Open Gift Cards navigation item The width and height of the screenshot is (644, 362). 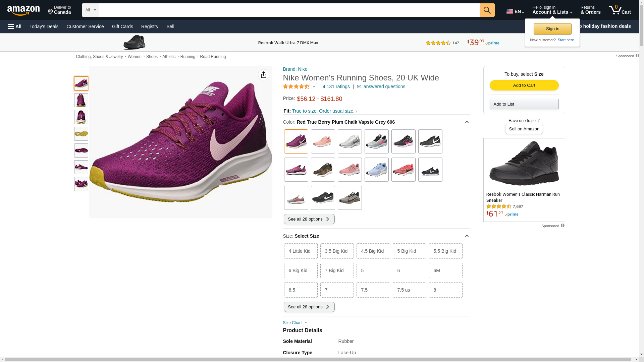(122, 26)
